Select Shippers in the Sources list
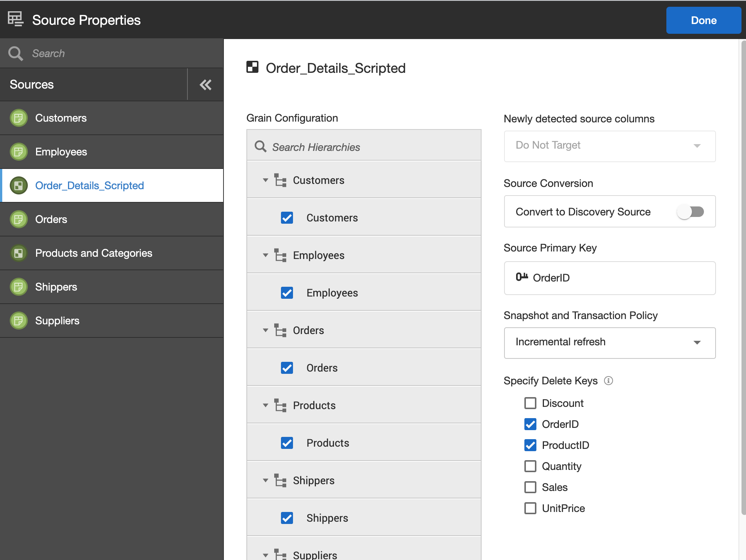746x560 pixels. click(x=56, y=287)
